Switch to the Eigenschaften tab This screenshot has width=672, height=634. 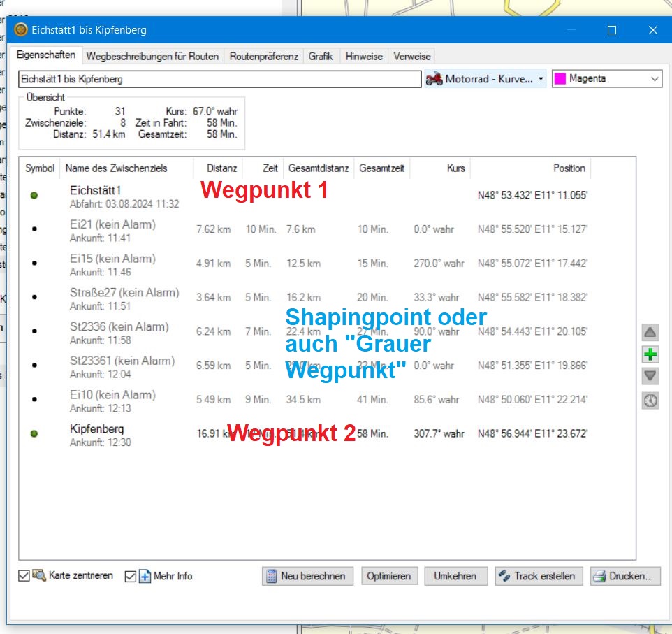46,55
